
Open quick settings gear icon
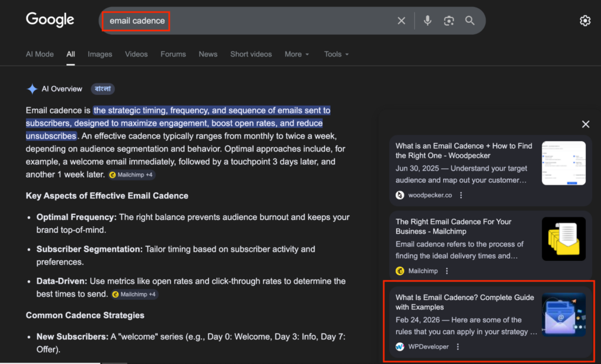point(585,21)
